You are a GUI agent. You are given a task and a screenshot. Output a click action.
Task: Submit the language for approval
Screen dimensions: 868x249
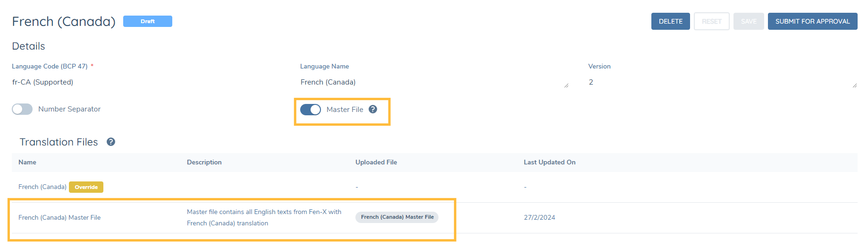coord(812,21)
